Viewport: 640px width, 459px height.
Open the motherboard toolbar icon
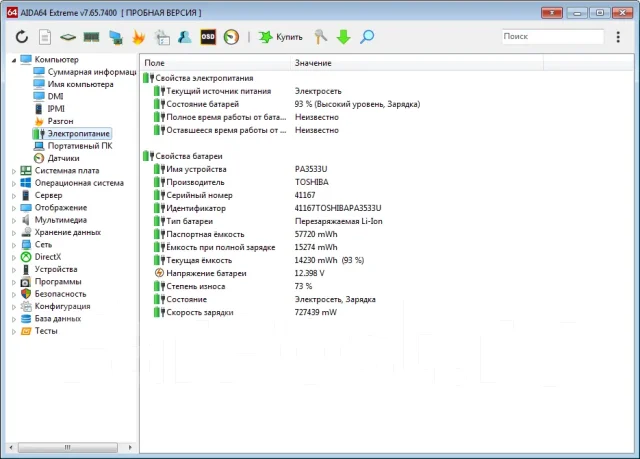click(x=68, y=38)
